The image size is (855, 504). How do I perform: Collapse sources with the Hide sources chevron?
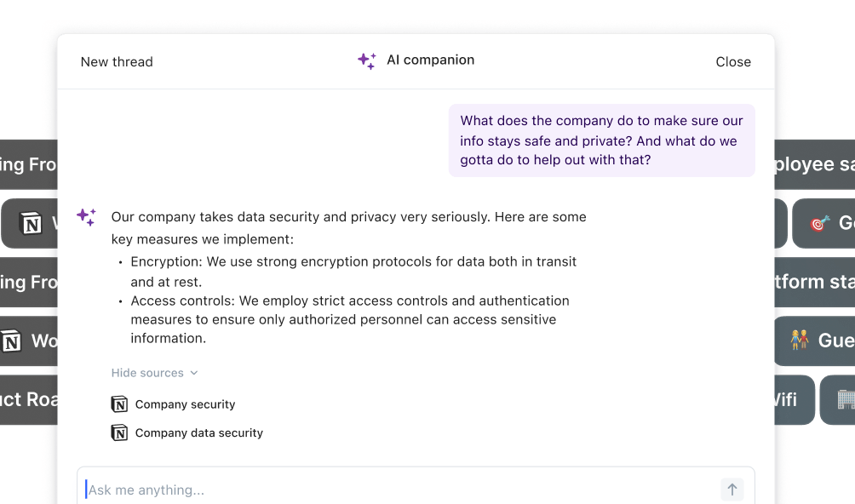coord(194,373)
